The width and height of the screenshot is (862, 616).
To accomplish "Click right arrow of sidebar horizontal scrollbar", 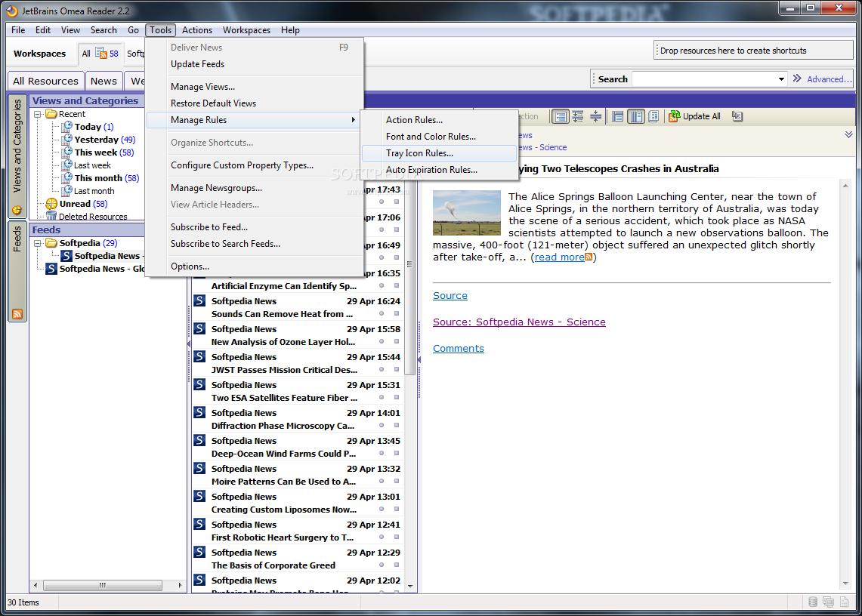I will tap(180, 585).
